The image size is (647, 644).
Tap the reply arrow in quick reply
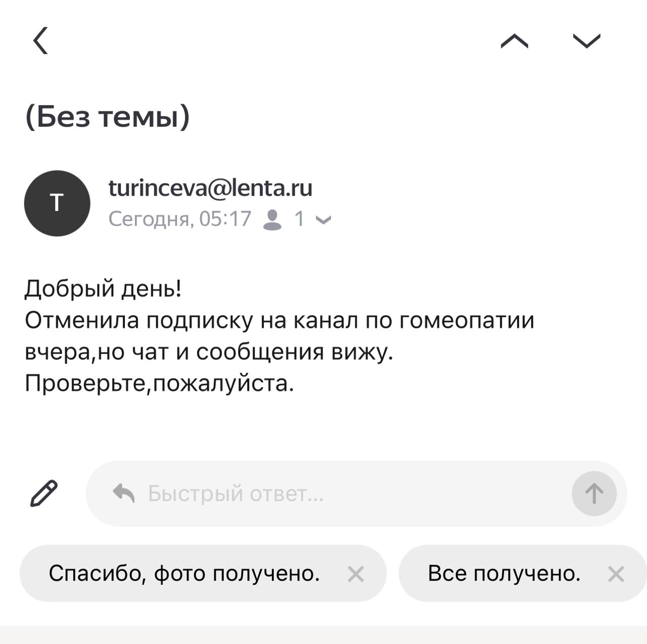(124, 493)
